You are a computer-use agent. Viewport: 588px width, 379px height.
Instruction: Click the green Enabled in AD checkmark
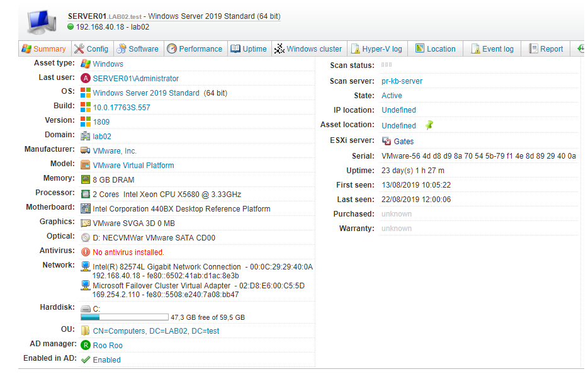coord(86,360)
